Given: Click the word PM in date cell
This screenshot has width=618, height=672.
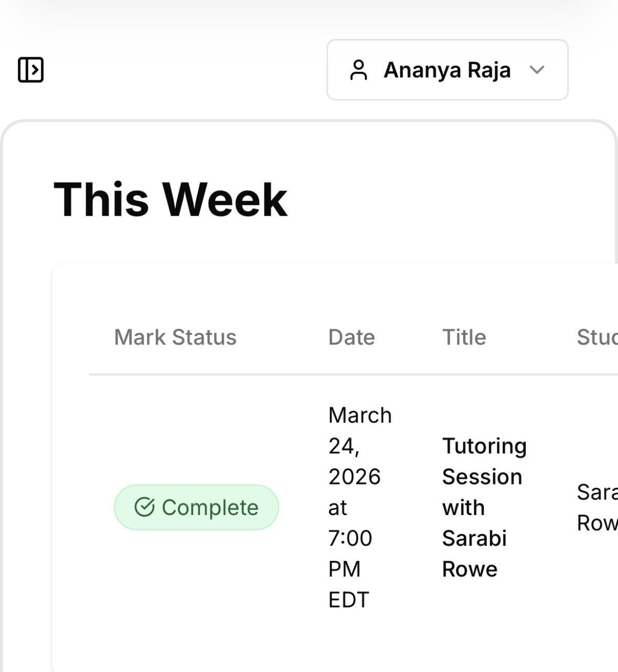Looking at the screenshot, I should 344,569.
